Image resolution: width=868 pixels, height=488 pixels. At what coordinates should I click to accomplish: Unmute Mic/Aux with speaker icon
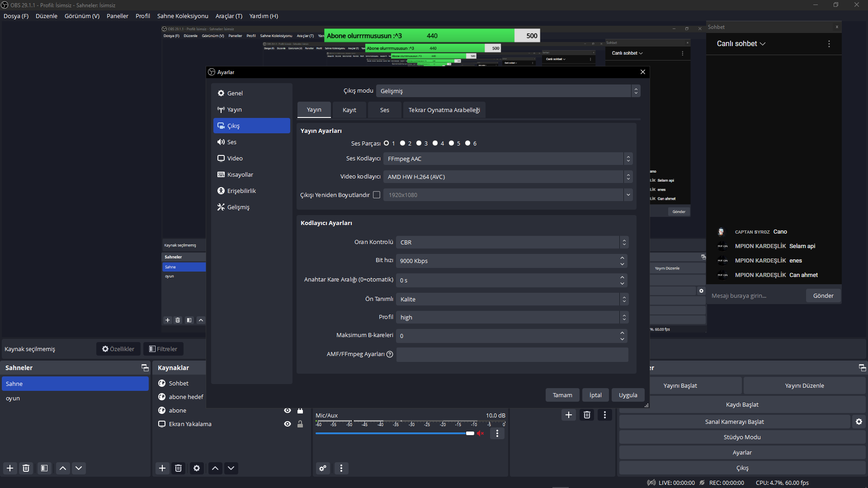click(x=481, y=433)
